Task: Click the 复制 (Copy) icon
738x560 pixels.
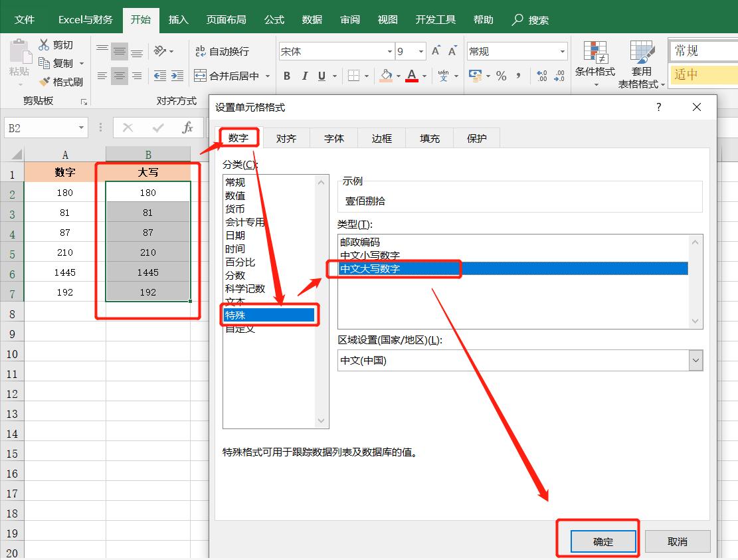Action: pyautogui.click(x=45, y=63)
